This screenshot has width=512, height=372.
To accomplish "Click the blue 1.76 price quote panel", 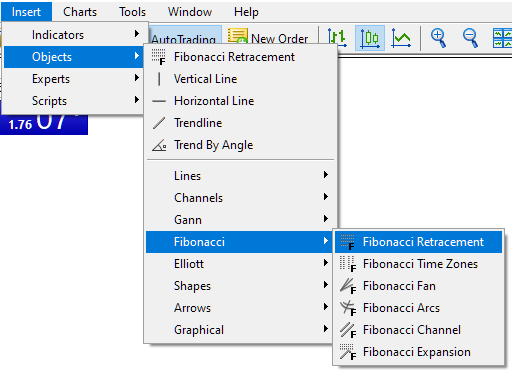I will 44,124.
